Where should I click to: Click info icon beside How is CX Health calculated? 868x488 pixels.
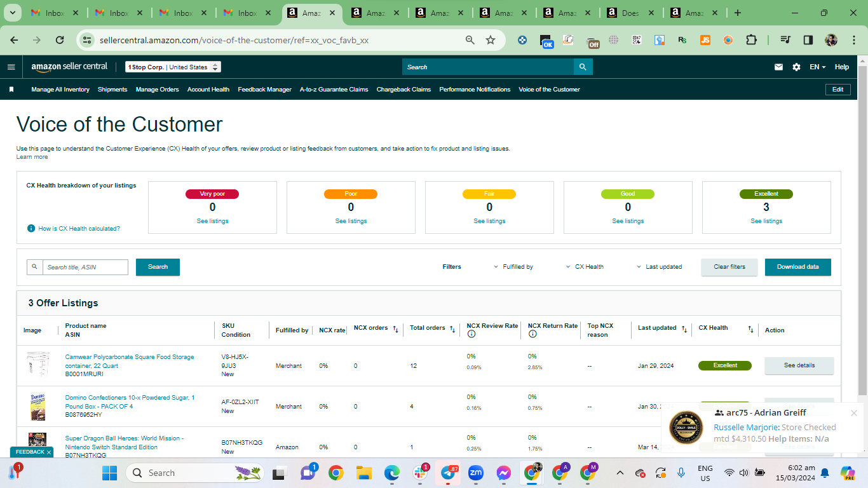click(x=31, y=228)
